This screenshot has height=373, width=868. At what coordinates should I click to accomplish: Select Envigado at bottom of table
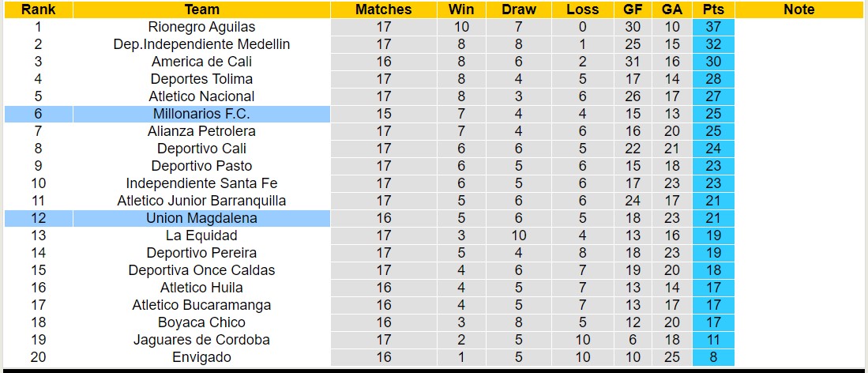201,357
